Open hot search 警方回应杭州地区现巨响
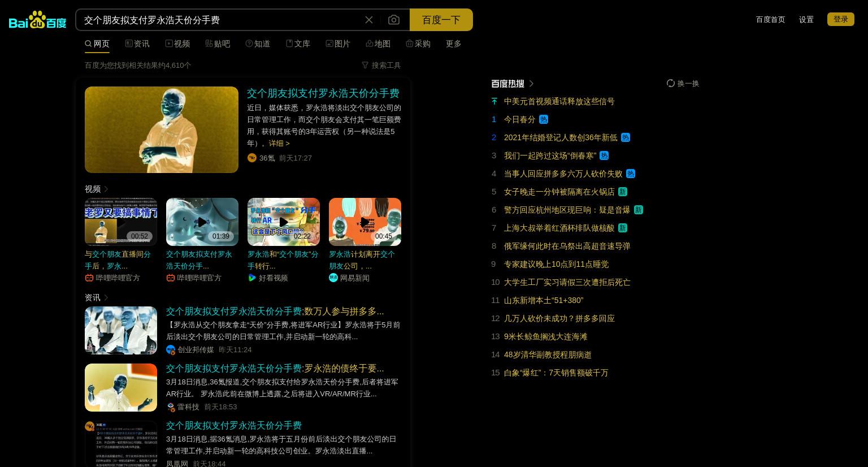Screen dimensions: 868x467 tap(567, 210)
